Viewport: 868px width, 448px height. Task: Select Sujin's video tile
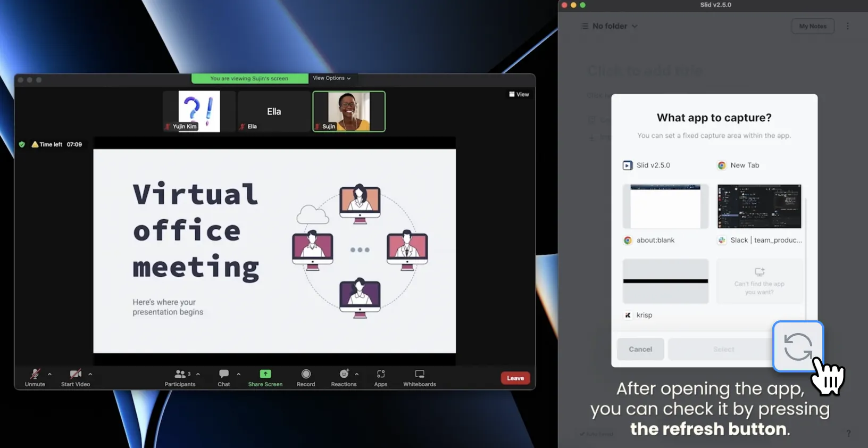[349, 111]
